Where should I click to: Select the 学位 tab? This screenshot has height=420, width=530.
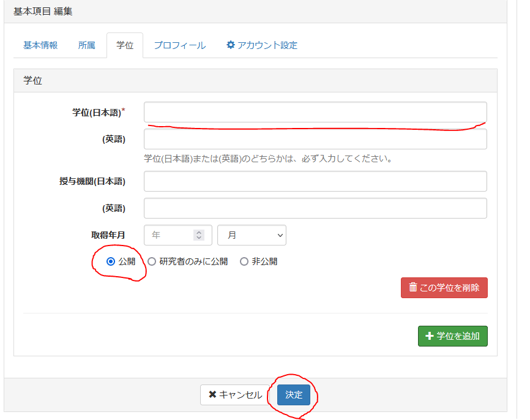[x=125, y=46]
